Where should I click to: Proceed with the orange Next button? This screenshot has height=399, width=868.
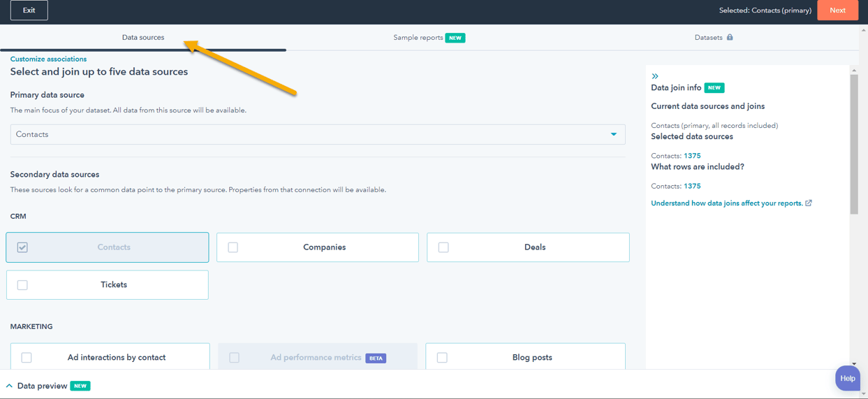837,10
